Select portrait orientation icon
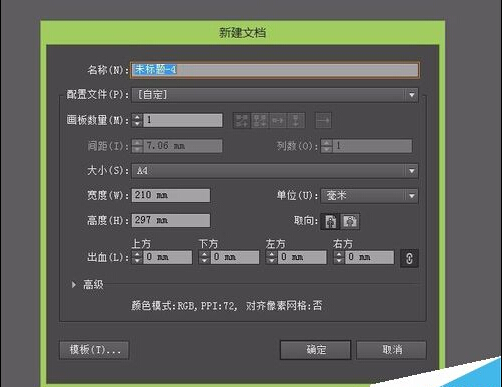 pyautogui.click(x=330, y=221)
